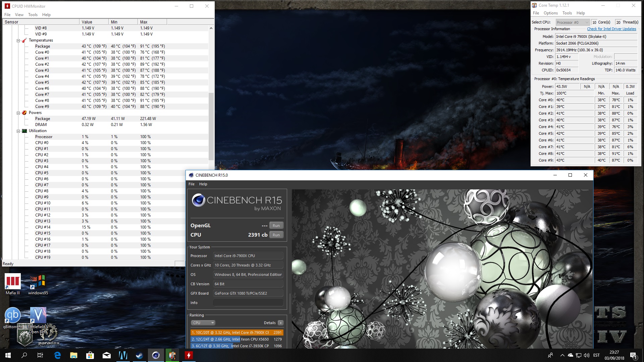Viewport: 644px width, 362px height.
Task: Open Core Temp Tools menu
Action: tap(567, 13)
